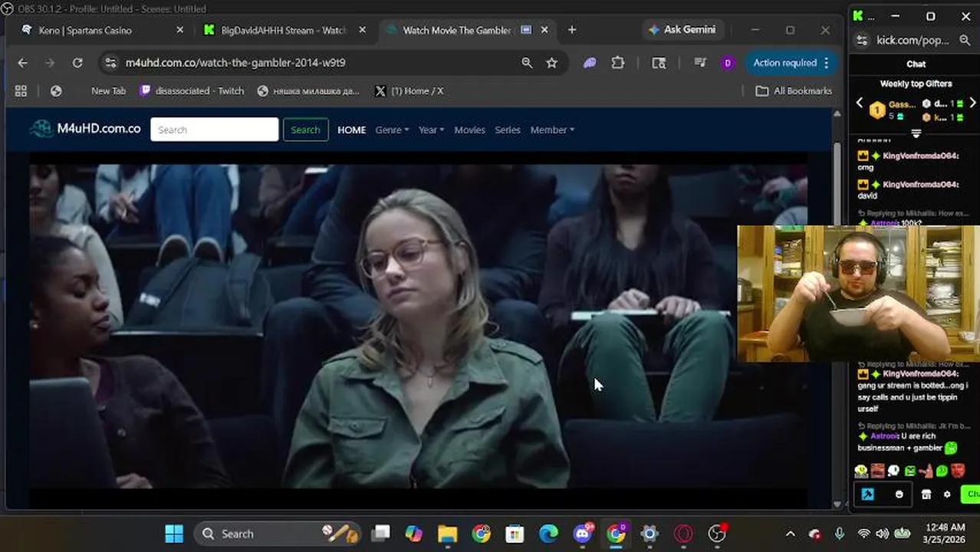The image size is (980, 552).
Task: Show next top gifters with right arrow
Action: (x=972, y=103)
